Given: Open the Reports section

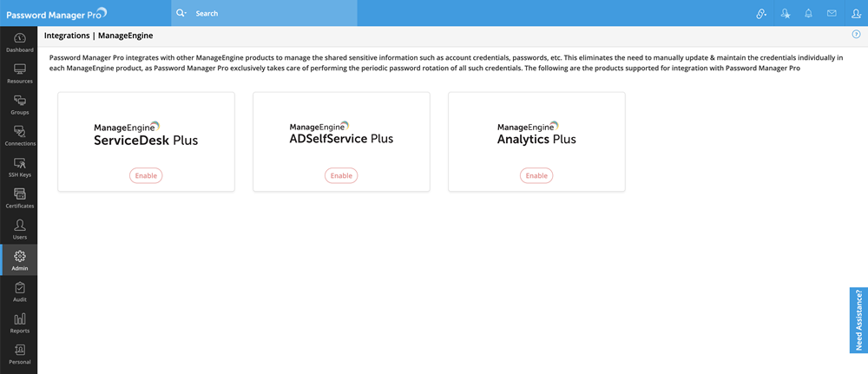Looking at the screenshot, I should click(x=19, y=324).
